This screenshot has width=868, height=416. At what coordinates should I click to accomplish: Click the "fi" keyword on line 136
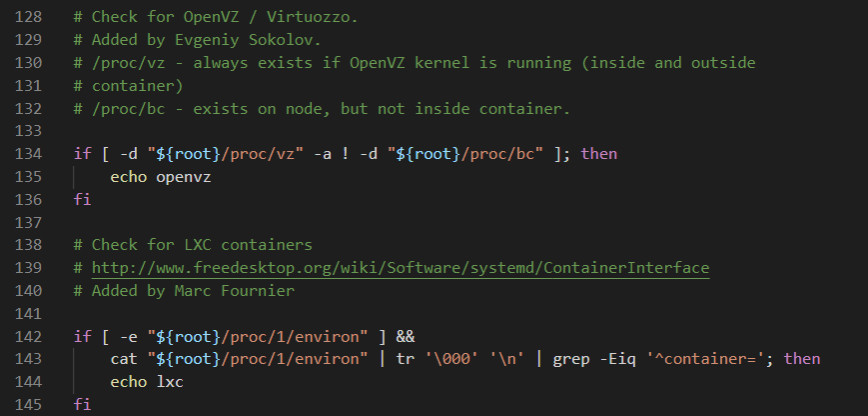(x=82, y=200)
